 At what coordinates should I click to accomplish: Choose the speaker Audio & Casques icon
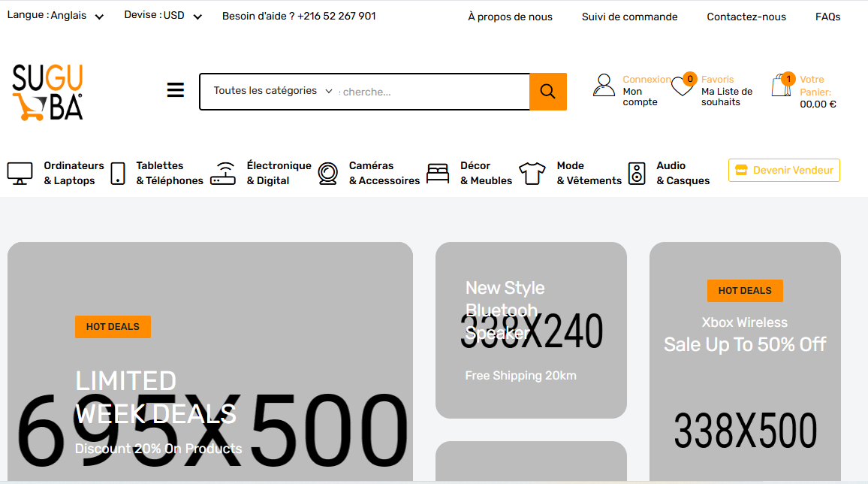coord(637,174)
